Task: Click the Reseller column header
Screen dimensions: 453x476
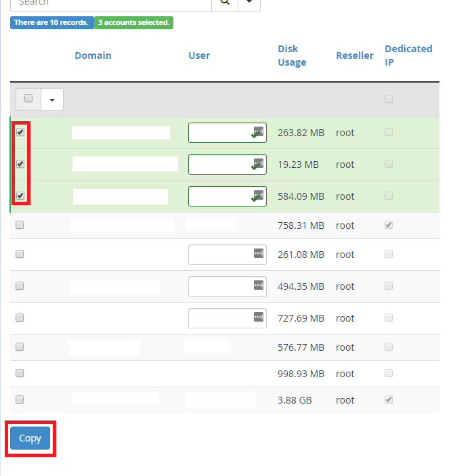Action: tap(354, 56)
